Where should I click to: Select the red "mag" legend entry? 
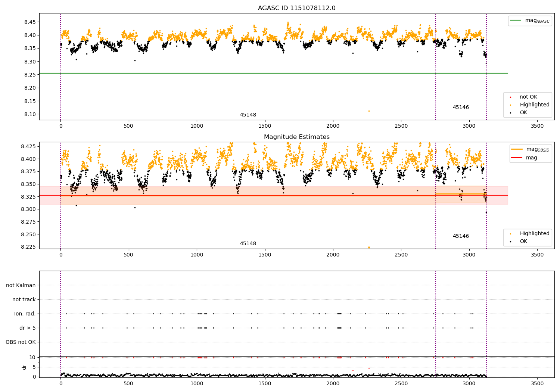tap(524, 158)
